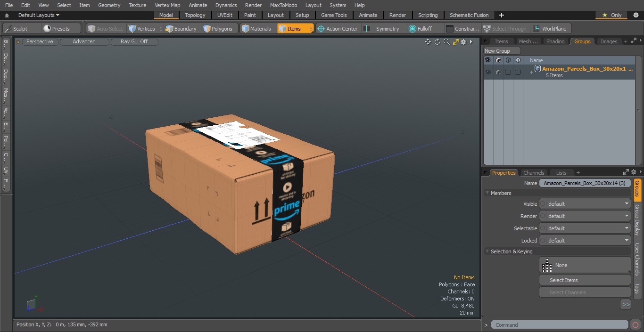Click the record button next to Command
This screenshot has height=332, width=644.
(x=635, y=325)
